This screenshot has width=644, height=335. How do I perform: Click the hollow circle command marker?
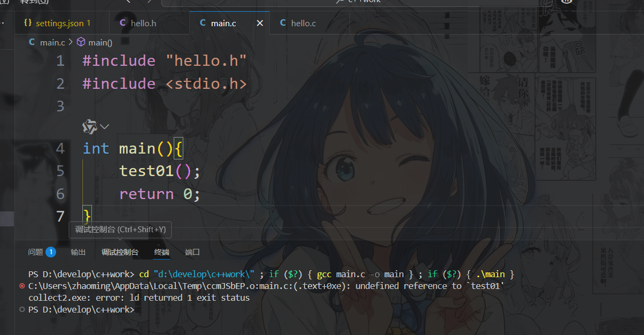click(22, 309)
